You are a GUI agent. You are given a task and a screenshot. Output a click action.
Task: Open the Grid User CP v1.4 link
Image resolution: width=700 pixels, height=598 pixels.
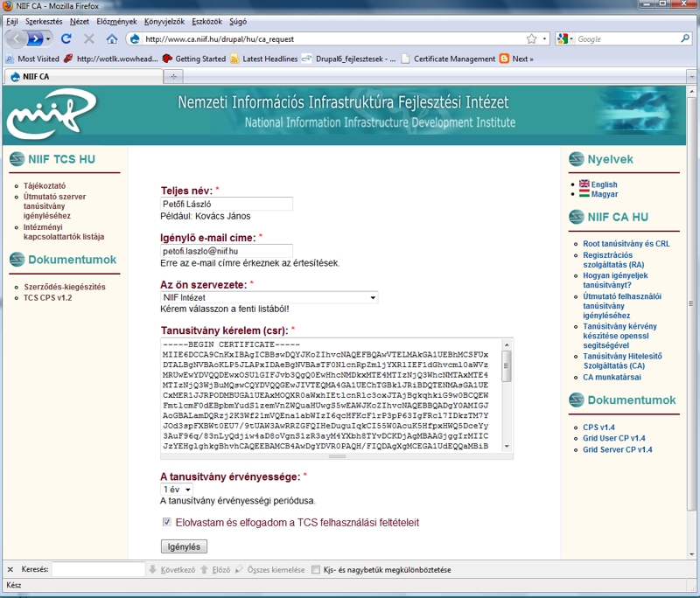(x=614, y=438)
